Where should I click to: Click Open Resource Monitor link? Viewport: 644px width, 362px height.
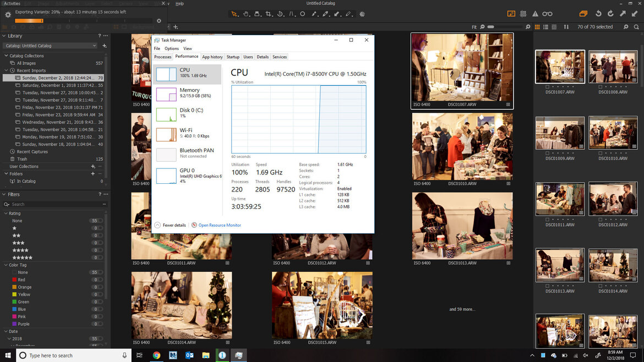[220, 226]
